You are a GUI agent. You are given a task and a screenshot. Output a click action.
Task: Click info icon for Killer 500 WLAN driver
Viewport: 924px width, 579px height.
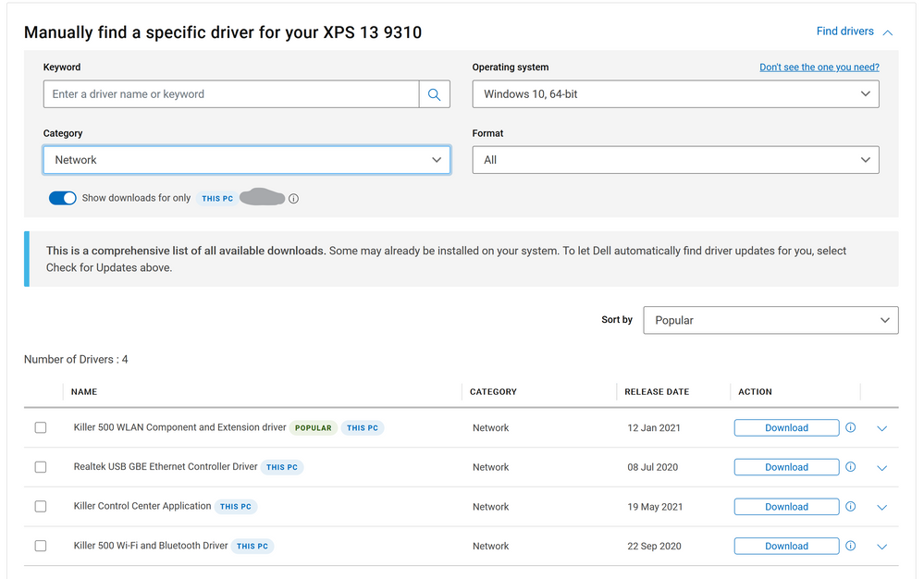coord(851,427)
